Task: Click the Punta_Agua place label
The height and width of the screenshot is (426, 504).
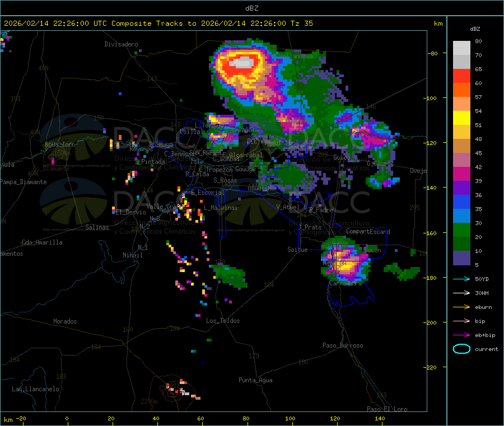Action: 255,380
